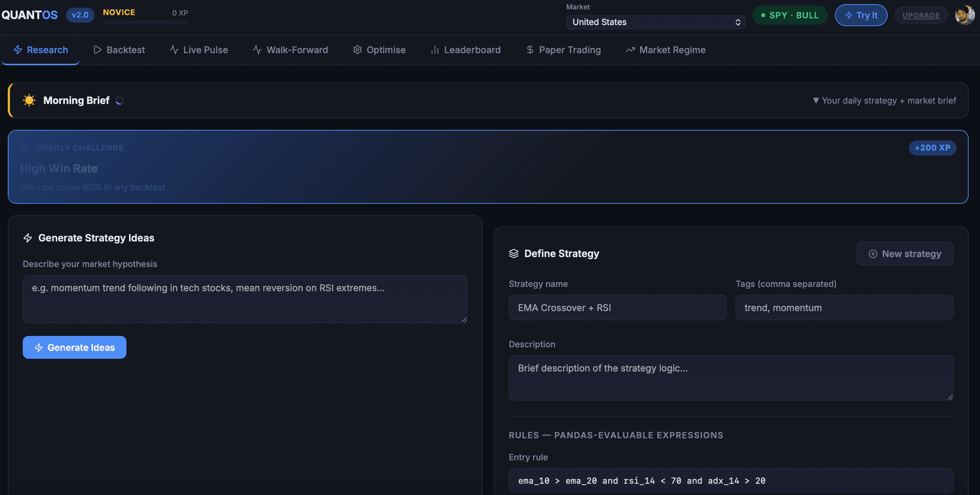Click the loading spinner next to Morning Brief
The width and height of the screenshot is (980, 495).
pyautogui.click(x=119, y=101)
